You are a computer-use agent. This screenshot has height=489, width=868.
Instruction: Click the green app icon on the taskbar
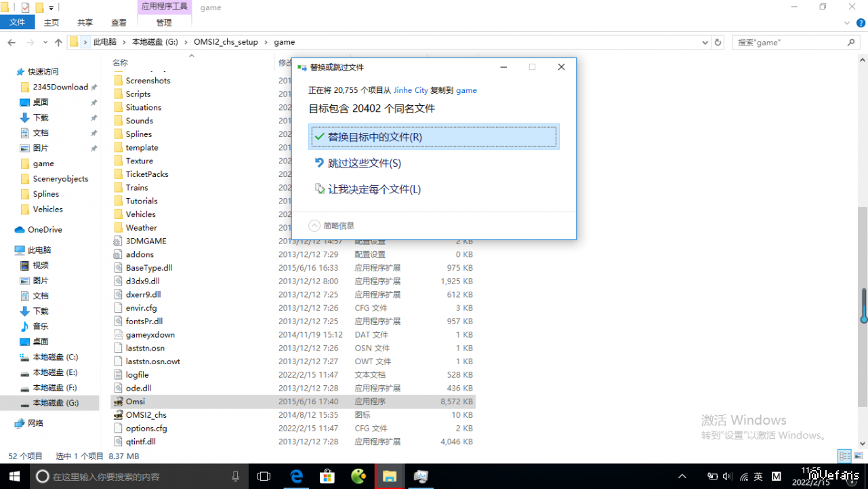point(359,476)
